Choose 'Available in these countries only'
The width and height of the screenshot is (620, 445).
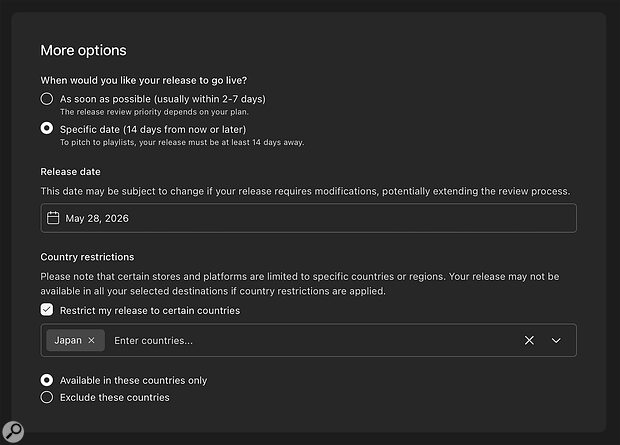pyautogui.click(x=47, y=381)
